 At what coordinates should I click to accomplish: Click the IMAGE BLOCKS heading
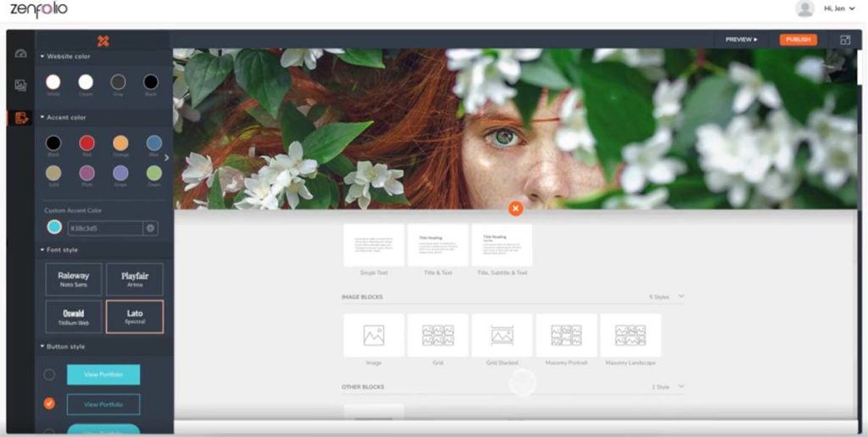tap(362, 297)
